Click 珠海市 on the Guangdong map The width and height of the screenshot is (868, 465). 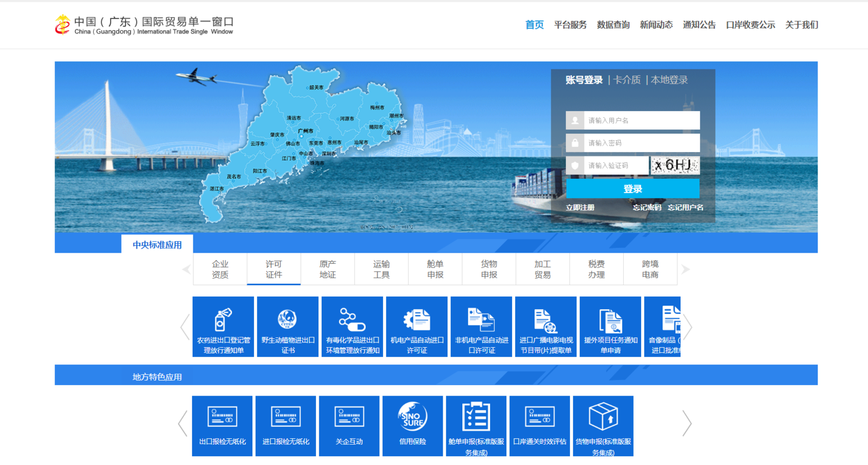click(317, 163)
